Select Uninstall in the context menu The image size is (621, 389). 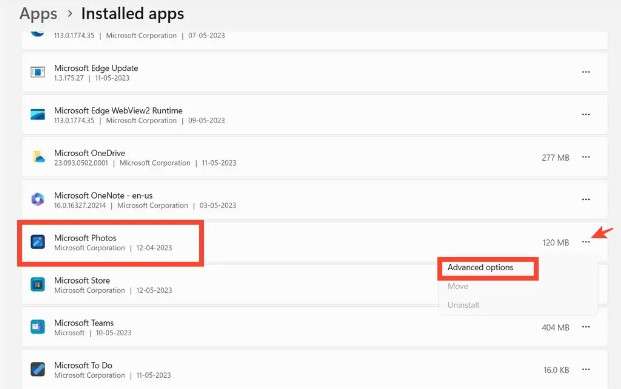pyautogui.click(x=463, y=305)
